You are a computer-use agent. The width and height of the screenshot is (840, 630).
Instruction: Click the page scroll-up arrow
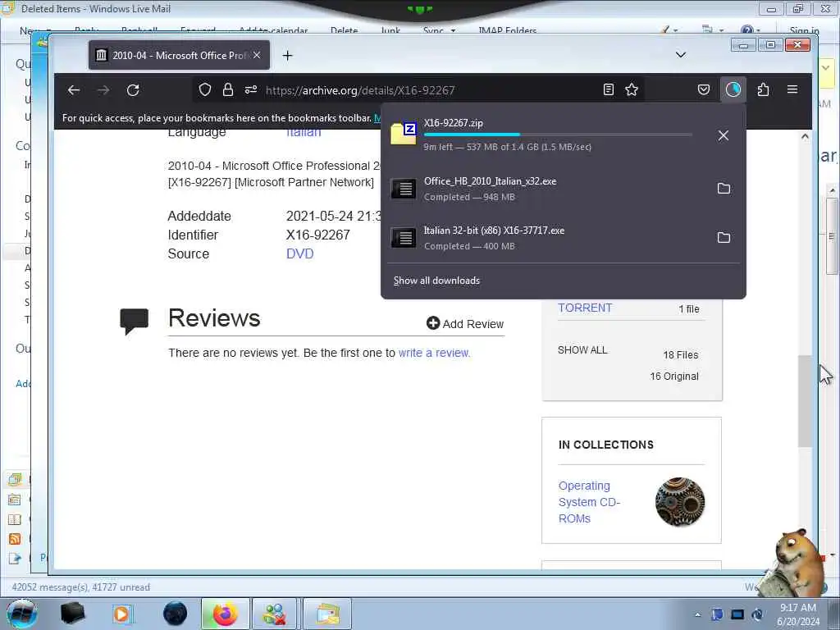[805, 137]
